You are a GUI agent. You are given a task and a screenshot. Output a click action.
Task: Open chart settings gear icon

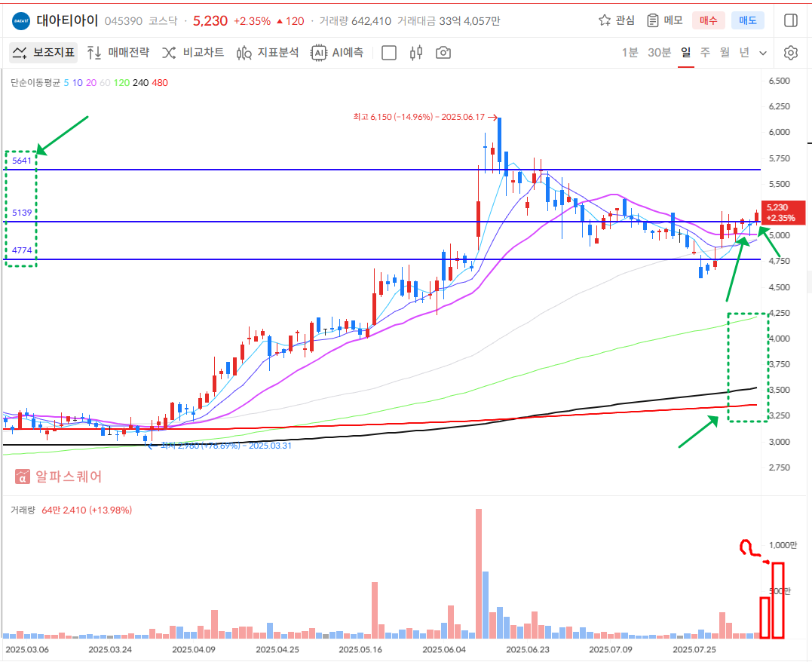point(791,52)
